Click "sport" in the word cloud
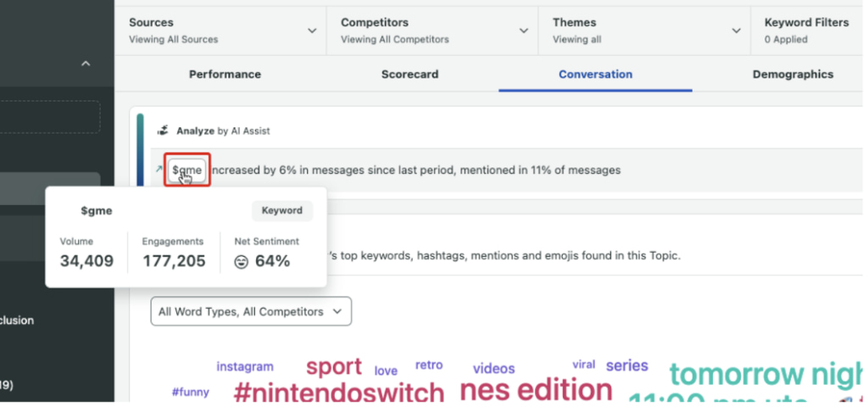The image size is (868, 407). [334, 367]
